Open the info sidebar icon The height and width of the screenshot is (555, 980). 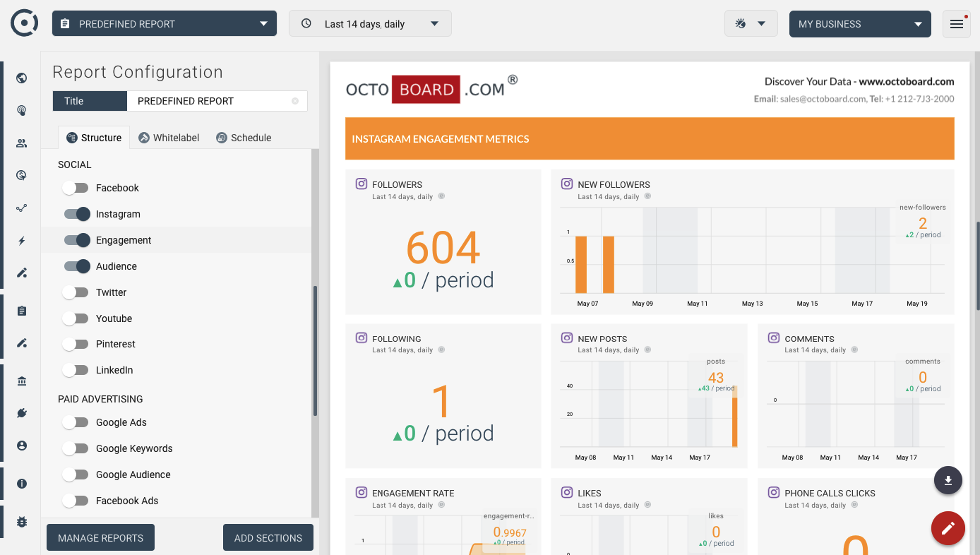pyautogui.click(x=22, y=484)
